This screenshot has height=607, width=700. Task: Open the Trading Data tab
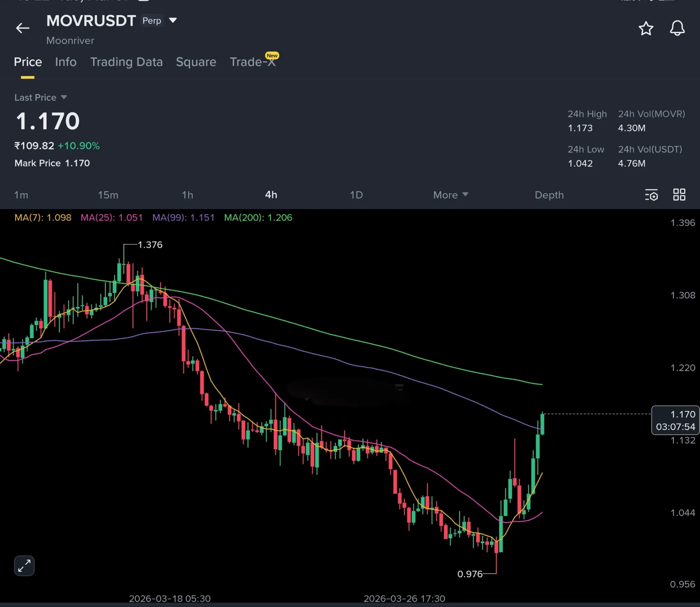pos(126,62)
